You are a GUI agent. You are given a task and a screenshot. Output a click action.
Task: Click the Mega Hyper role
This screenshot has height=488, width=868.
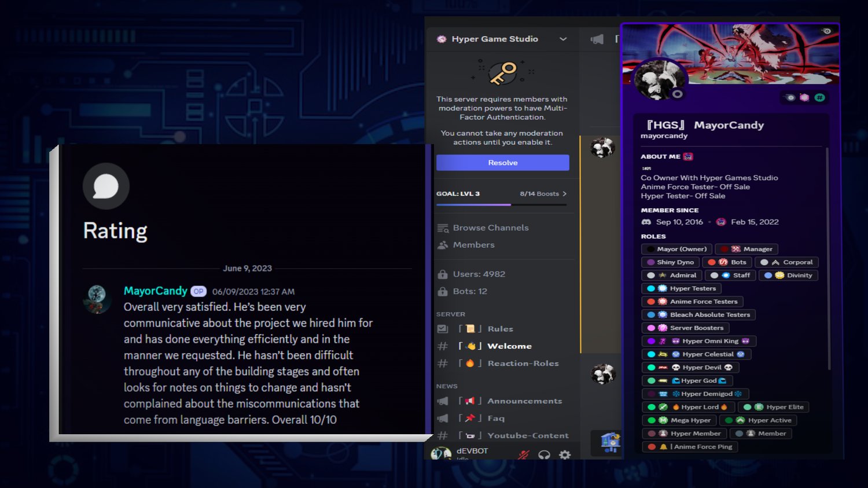coord(679,420)
